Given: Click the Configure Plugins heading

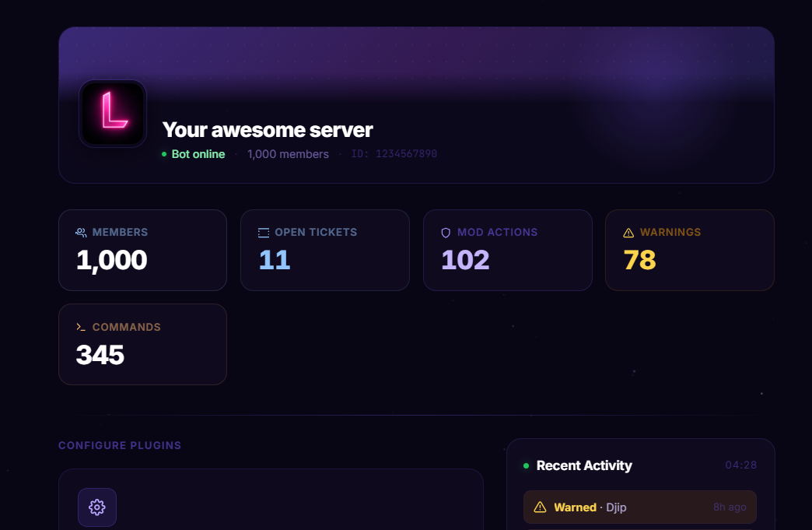Looking at the screenshot, I should [120, 445].
